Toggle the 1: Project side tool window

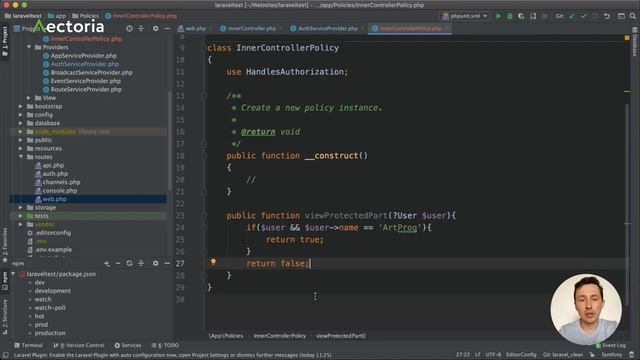(5, 41)
